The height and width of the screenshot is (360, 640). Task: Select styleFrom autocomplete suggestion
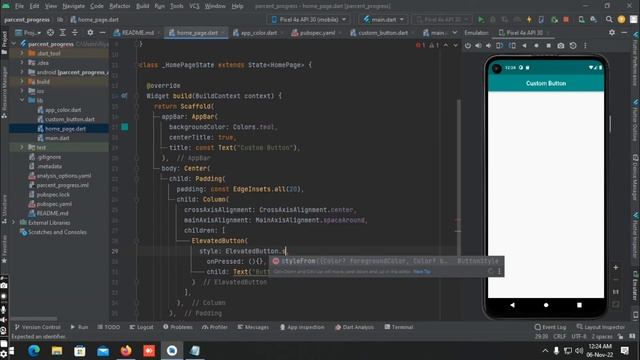(x=386, y=261)
